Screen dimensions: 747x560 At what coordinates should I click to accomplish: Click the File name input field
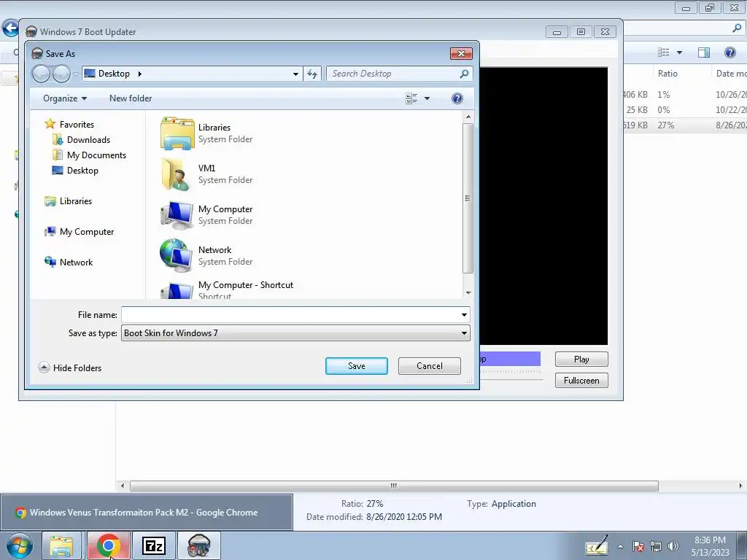290,315
